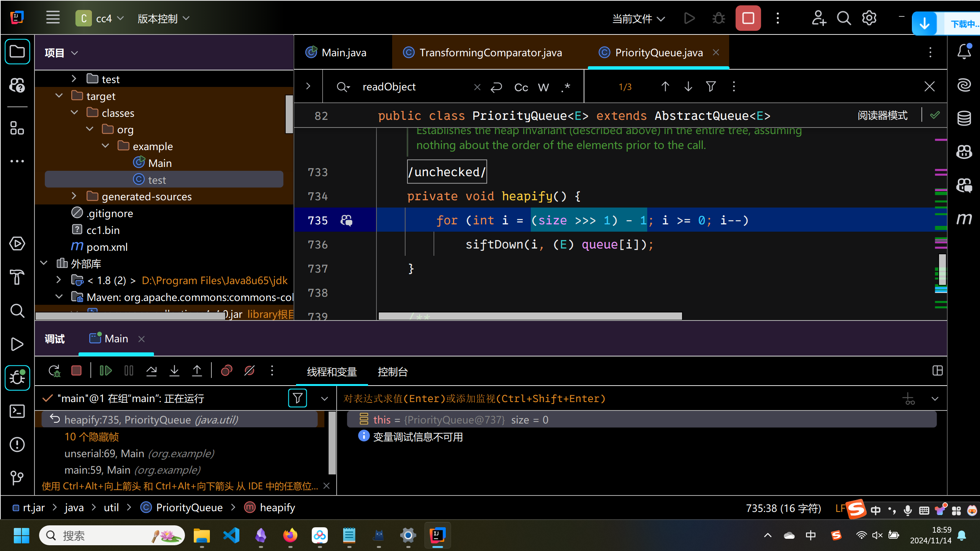
Task: Open the Debug tool window bug icon
Action: coord(17,378)
